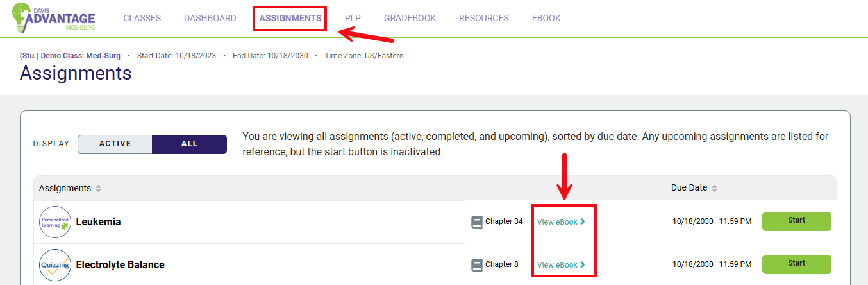
Task: Click the Davis Advantage Med-Surg logo
Action: coord(53,19)
